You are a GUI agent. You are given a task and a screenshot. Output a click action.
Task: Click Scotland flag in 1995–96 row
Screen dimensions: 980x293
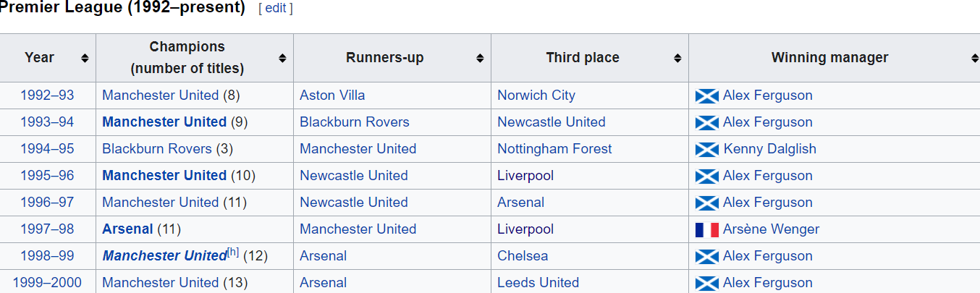[706, 176]
